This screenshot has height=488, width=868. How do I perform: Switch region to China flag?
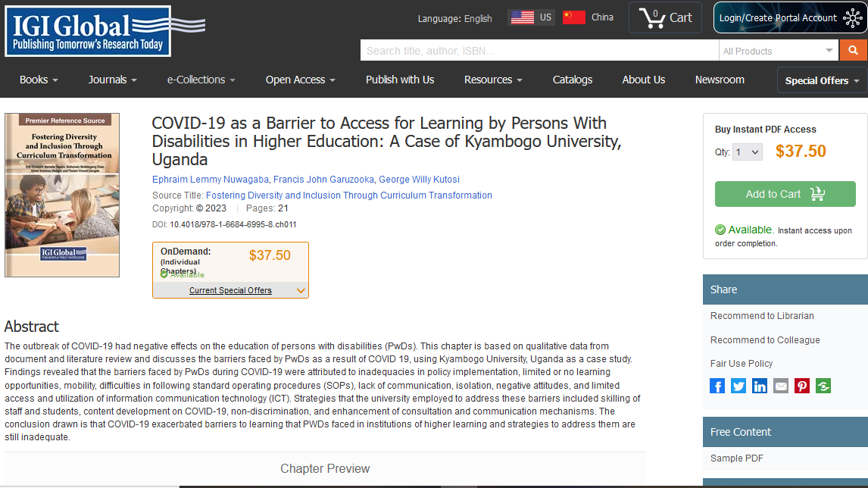pos(588,17)
